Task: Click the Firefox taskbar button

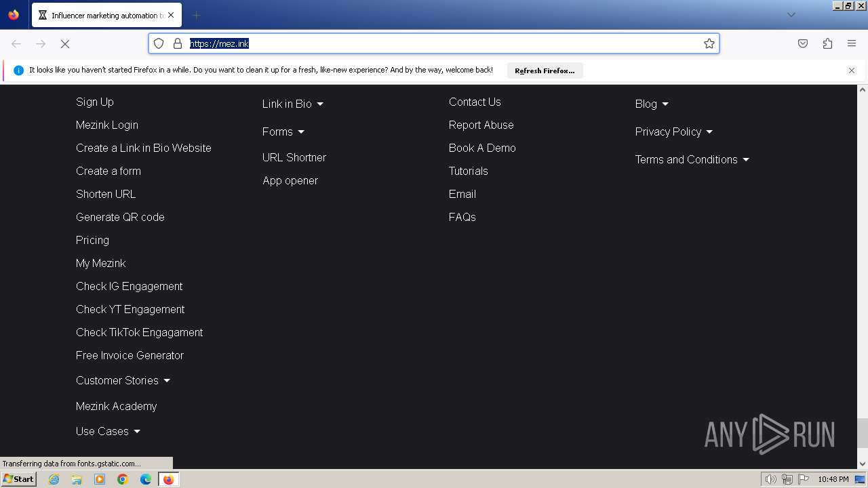Action: (168, 479)
